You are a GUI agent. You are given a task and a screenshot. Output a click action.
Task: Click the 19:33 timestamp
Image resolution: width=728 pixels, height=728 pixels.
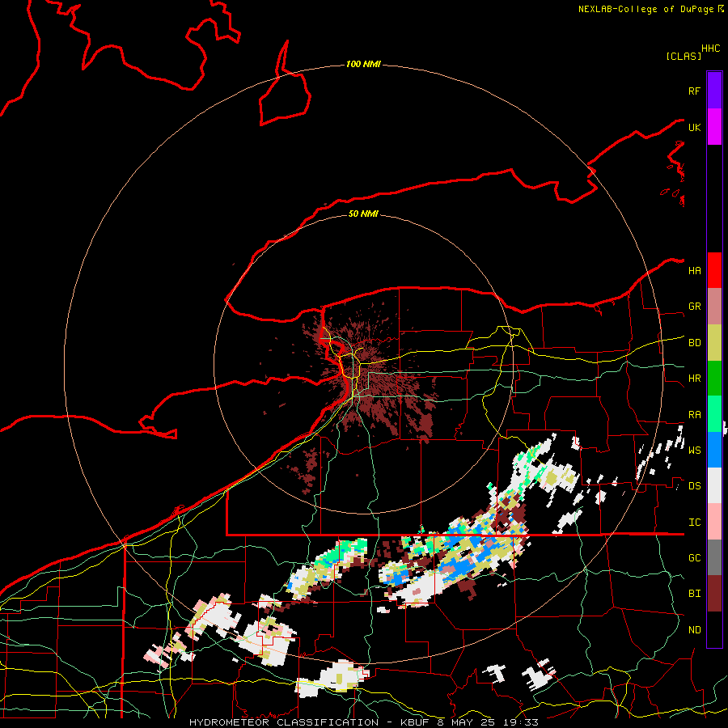pos(523,722)
